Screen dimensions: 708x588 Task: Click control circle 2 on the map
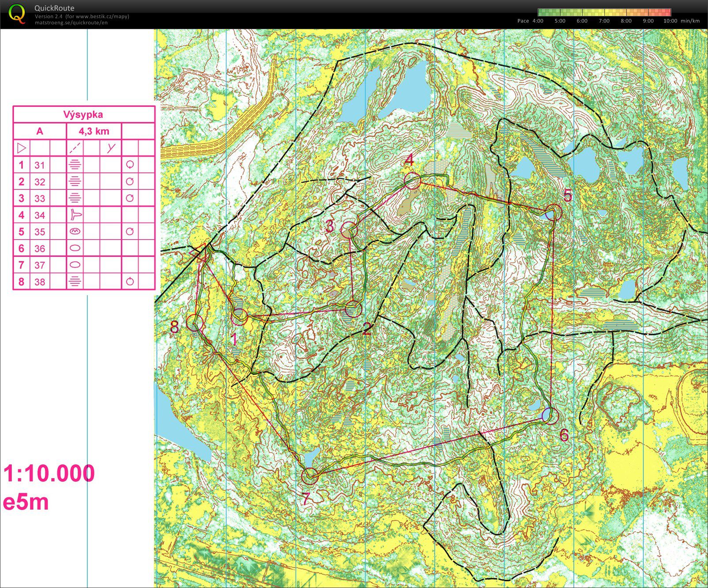[353, 309]
